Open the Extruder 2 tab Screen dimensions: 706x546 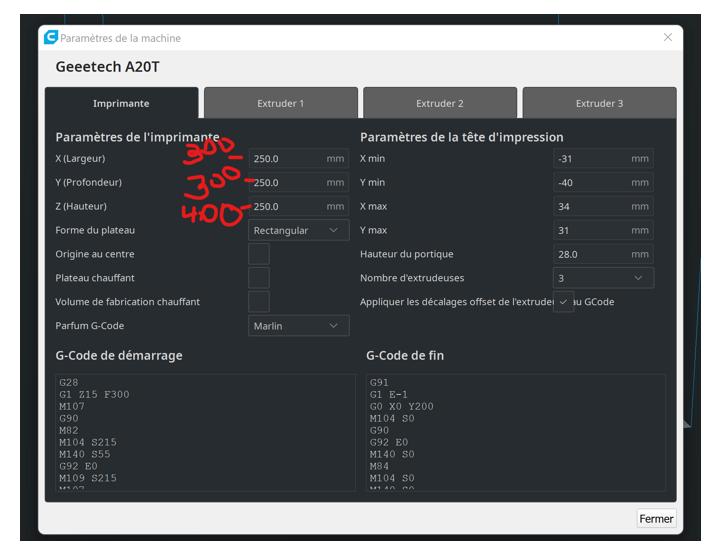pos(440,103)
